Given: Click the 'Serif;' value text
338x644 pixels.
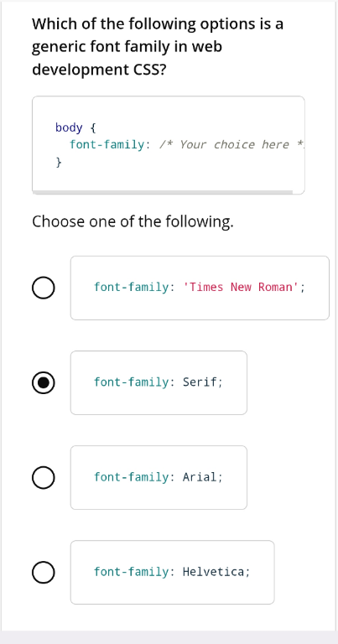Looking at the screenshot, I should (202, 382).
